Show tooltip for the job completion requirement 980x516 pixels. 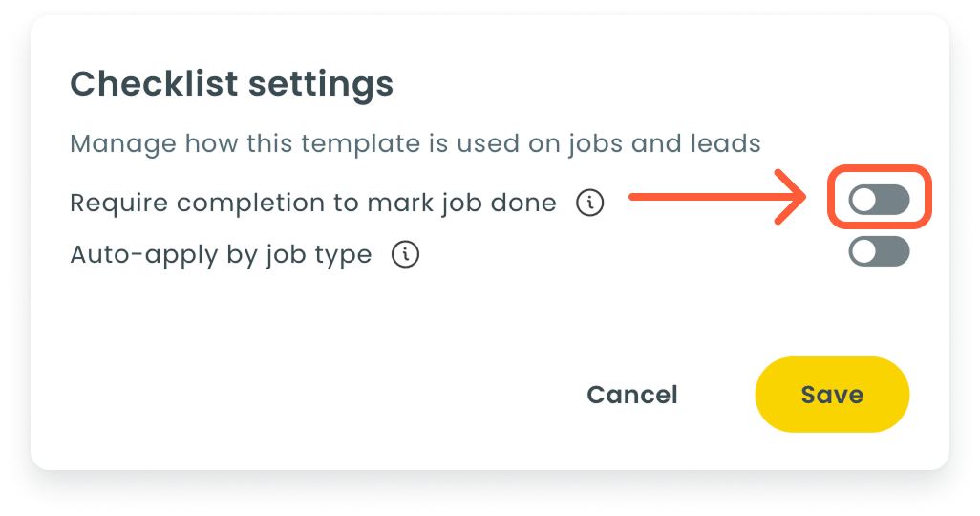coord(590,203)
